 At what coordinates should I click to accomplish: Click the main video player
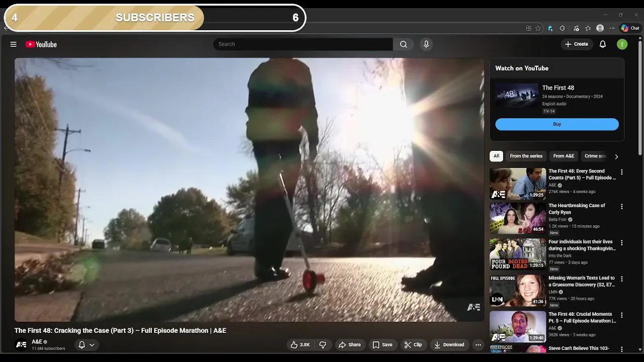249,190
